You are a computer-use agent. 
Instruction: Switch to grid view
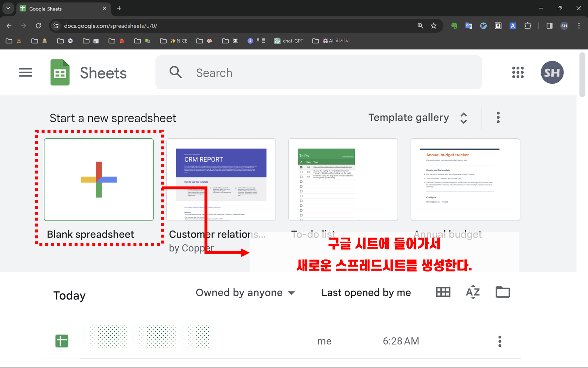click(x=443, y=292)
